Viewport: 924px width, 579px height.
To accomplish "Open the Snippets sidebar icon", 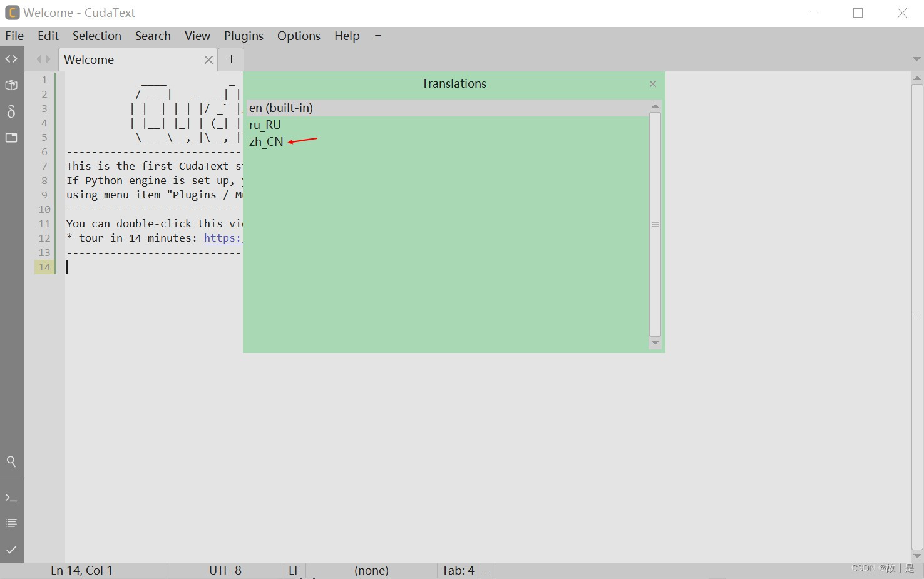I will coord(11,111).
